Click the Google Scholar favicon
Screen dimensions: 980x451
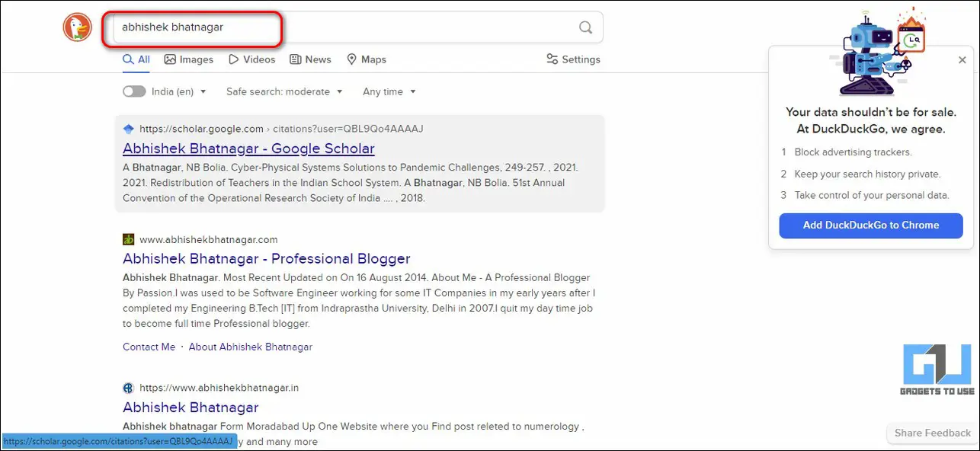click(128, 129)
